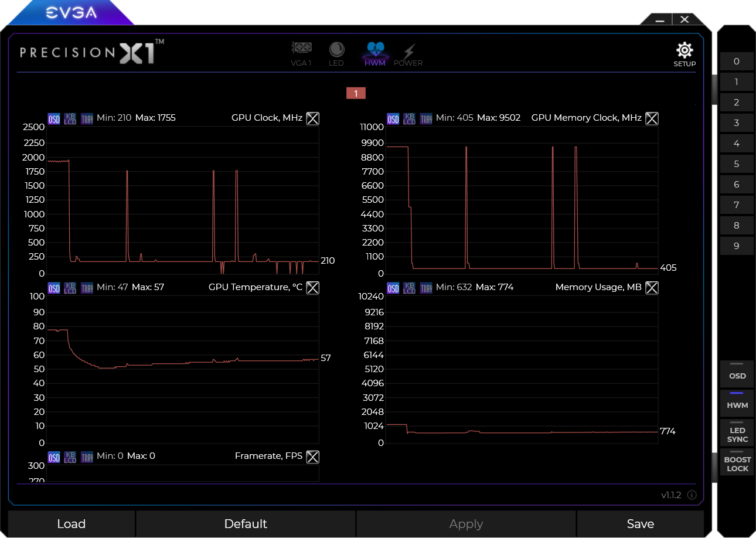The width and height of the screenshot is (756, 538).
Task: Select profile slot 7
Action: tap(737, 205)
